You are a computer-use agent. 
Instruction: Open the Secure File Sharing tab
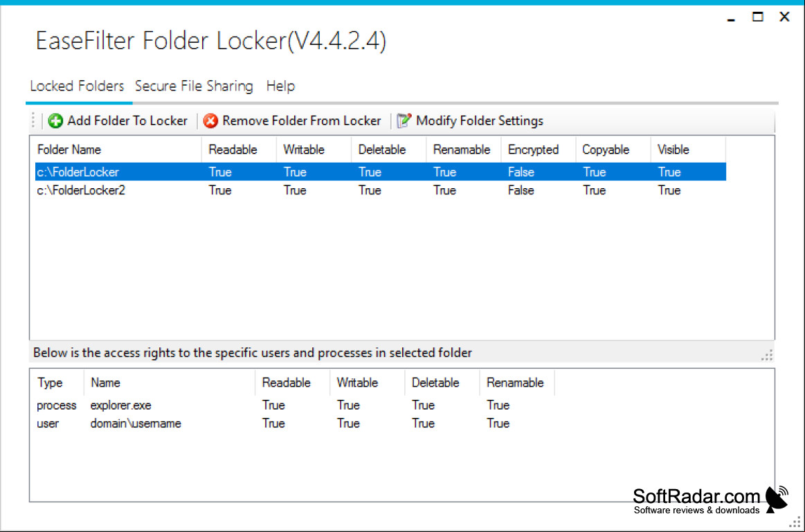(x=194, y=86)
